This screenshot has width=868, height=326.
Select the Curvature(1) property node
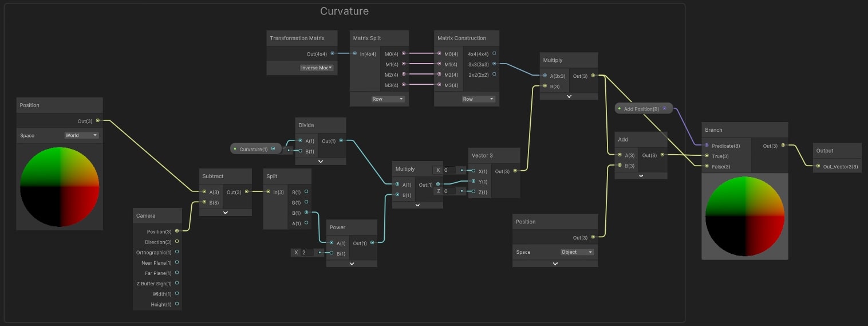pyautogui.click(x=253, y=149)
